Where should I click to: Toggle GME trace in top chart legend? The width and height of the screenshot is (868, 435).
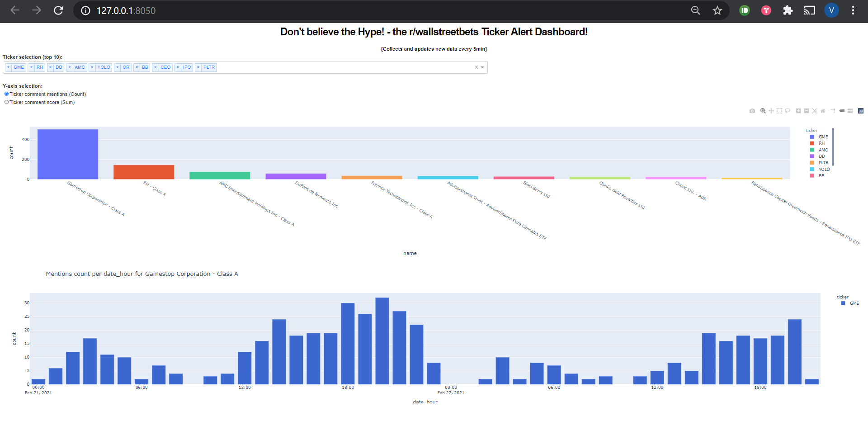[x=819, y=137]
